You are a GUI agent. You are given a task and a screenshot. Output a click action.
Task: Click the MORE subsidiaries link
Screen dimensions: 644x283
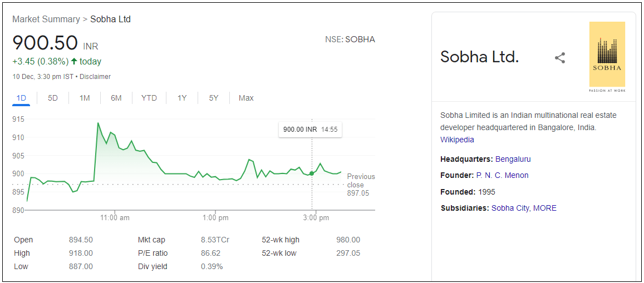click(x=545, y=208)
